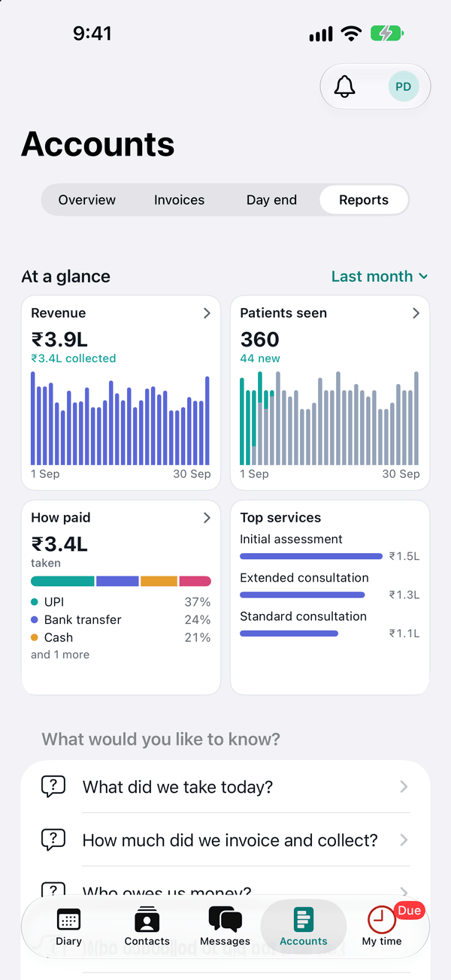The image size is (451, 980).
Task: Tap the Wi-Fi status icon
Action: point(351,33)
